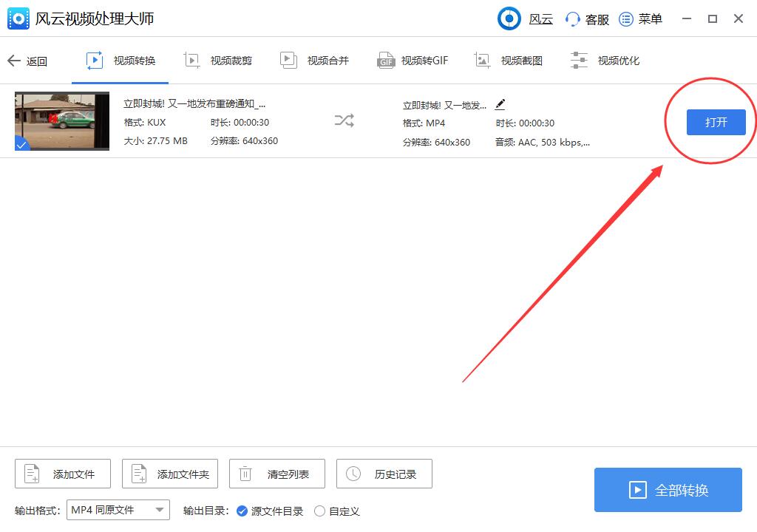
Task: Open the 风云 account icon at top right
Action: (509, 18)
